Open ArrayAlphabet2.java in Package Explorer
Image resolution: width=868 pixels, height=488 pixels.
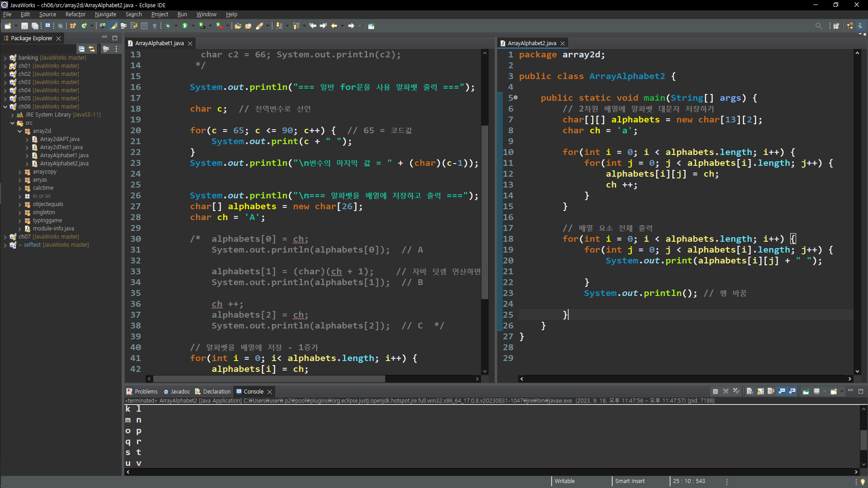[64, 164]
